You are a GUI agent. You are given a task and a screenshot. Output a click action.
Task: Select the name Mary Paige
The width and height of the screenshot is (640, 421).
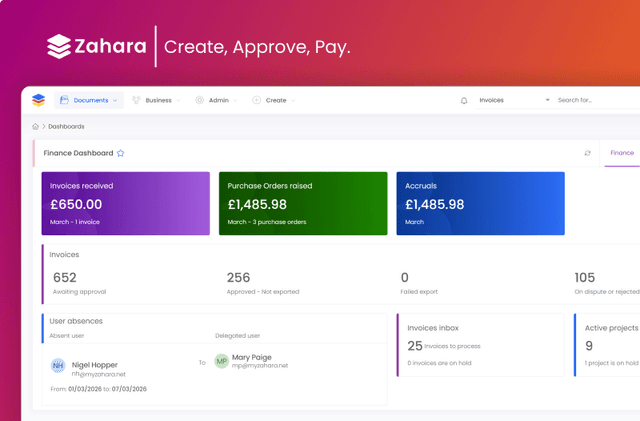(x=252, y=357)
